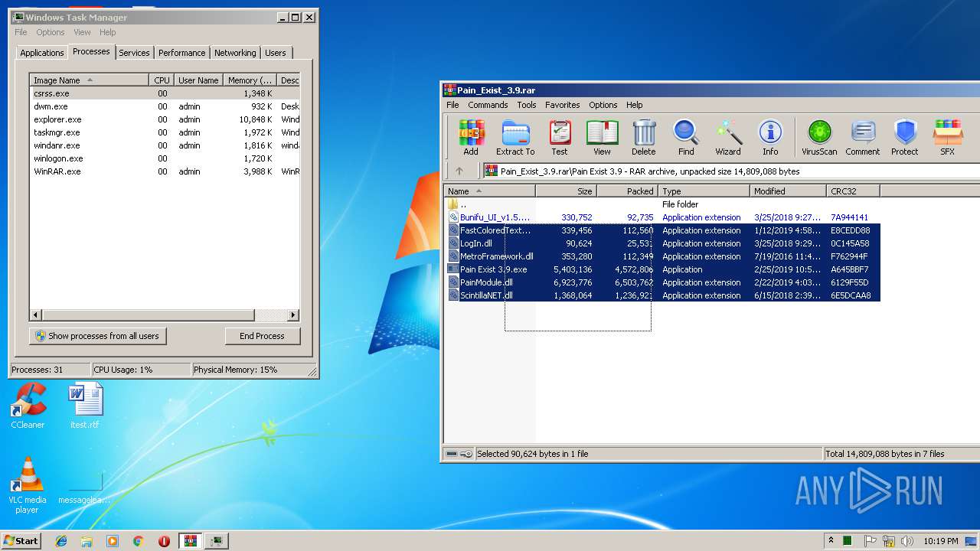The image size is (980, 551).
Task: Click the Delete toolbar icon
Action: click(644, 137)
